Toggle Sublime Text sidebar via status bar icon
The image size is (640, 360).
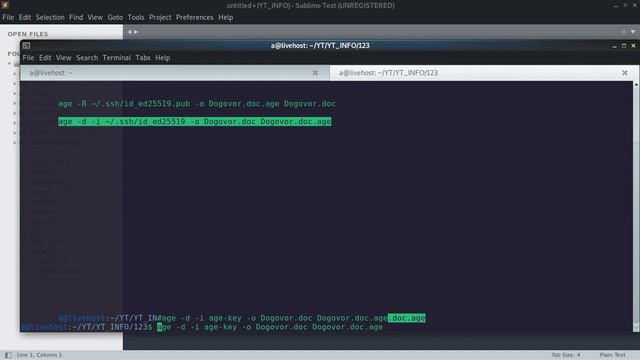(x=8, y=355)
